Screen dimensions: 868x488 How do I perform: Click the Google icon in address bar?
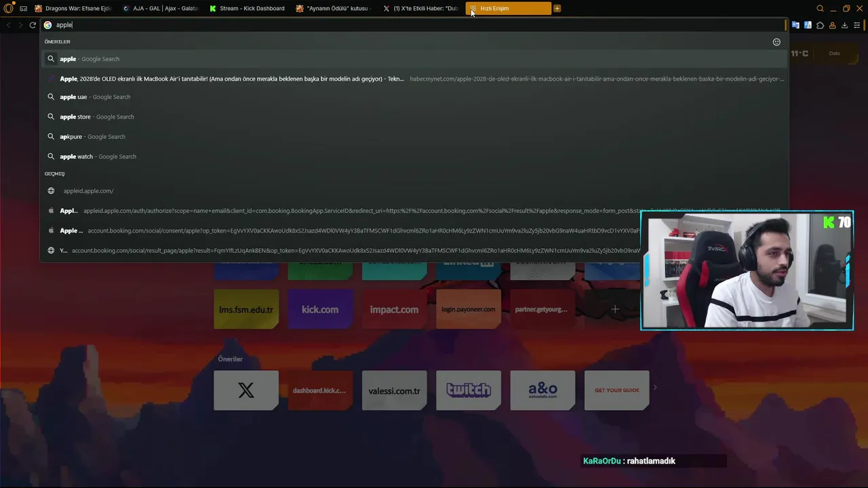click(x=47, y=25)
